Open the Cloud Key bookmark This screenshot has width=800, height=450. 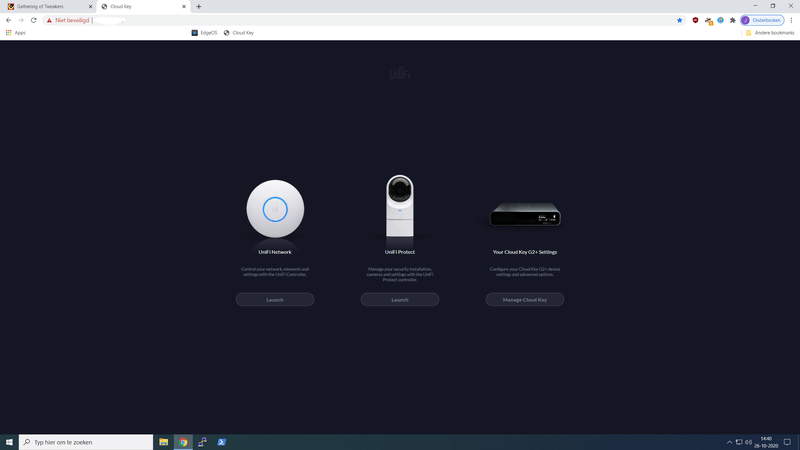click(x=238, y=33)
